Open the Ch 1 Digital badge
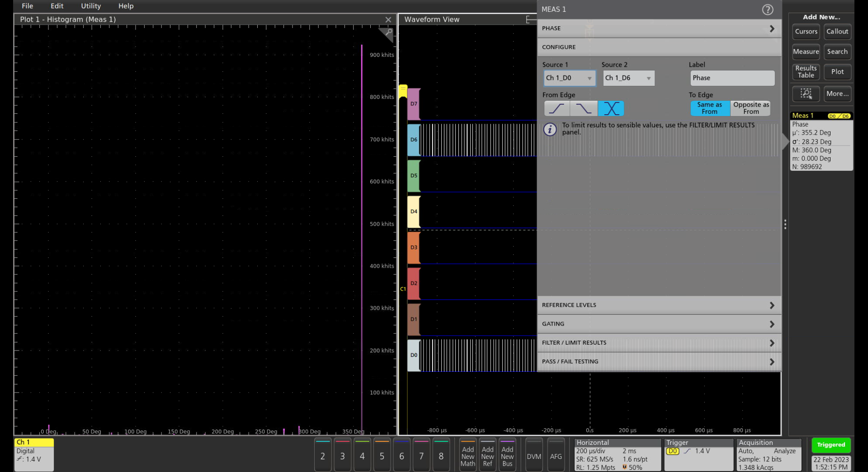 pyautogui.click(x=34, y=455)
